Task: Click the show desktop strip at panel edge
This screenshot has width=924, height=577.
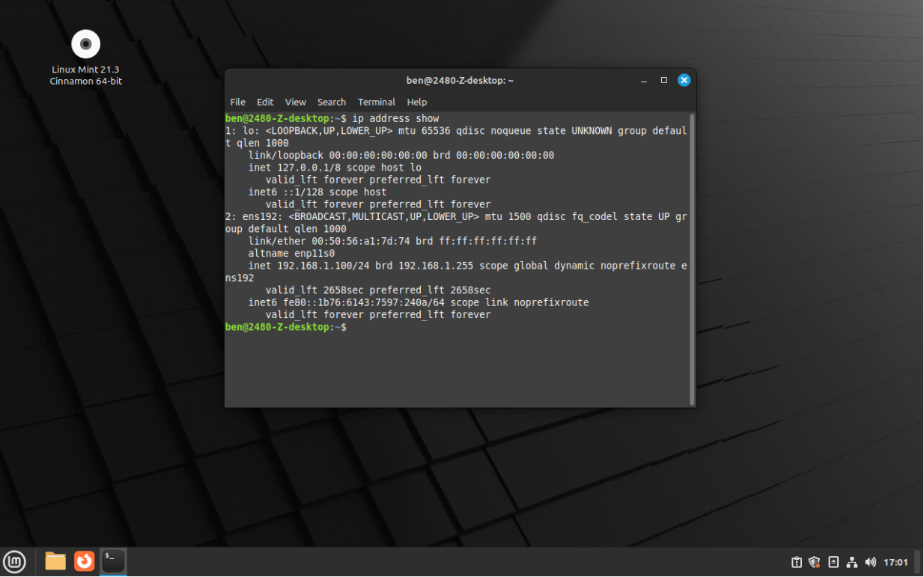Action: click(918, 562)
